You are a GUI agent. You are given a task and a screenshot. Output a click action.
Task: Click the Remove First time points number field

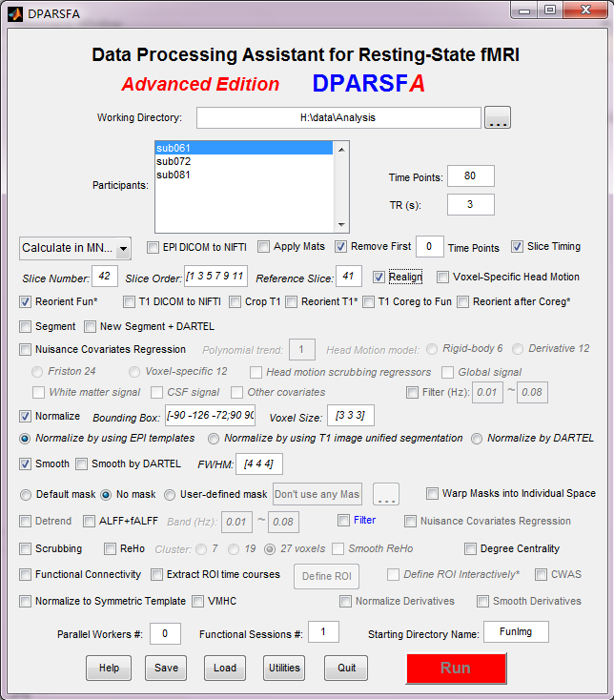[430, 246]
